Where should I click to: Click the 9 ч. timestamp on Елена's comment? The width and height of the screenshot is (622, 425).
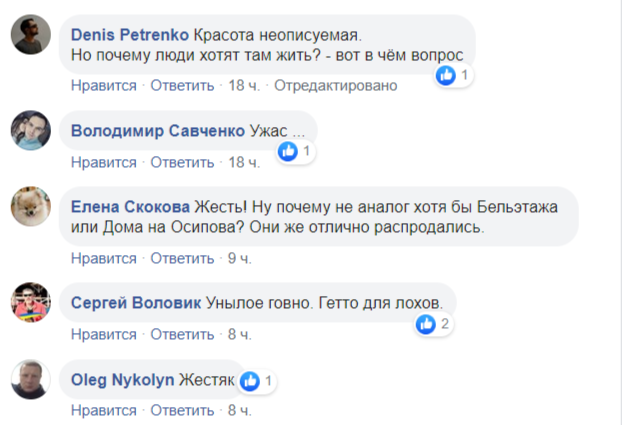[239, 258]
